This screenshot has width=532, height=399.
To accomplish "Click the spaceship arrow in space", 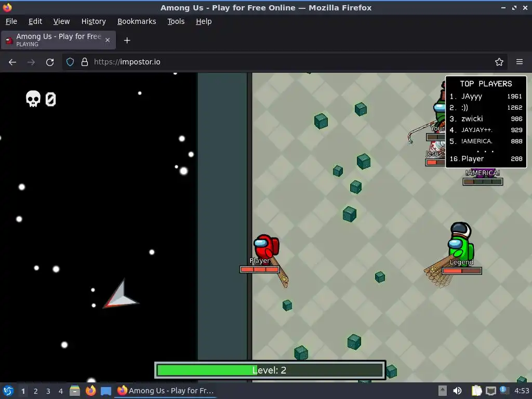I will click(120, 295).
